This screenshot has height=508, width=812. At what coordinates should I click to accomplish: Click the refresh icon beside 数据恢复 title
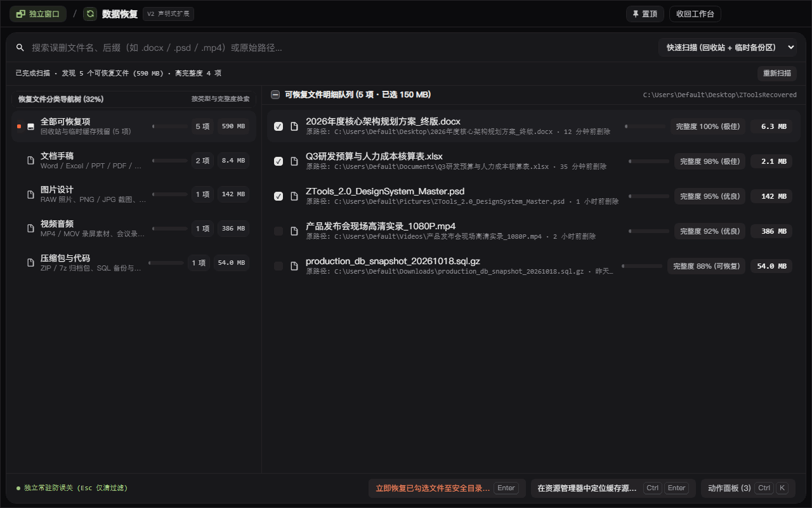(90, 14)
